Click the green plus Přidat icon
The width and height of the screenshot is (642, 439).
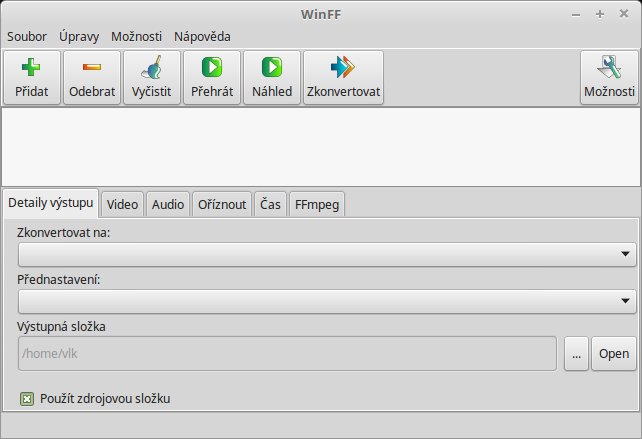[32, 69]
